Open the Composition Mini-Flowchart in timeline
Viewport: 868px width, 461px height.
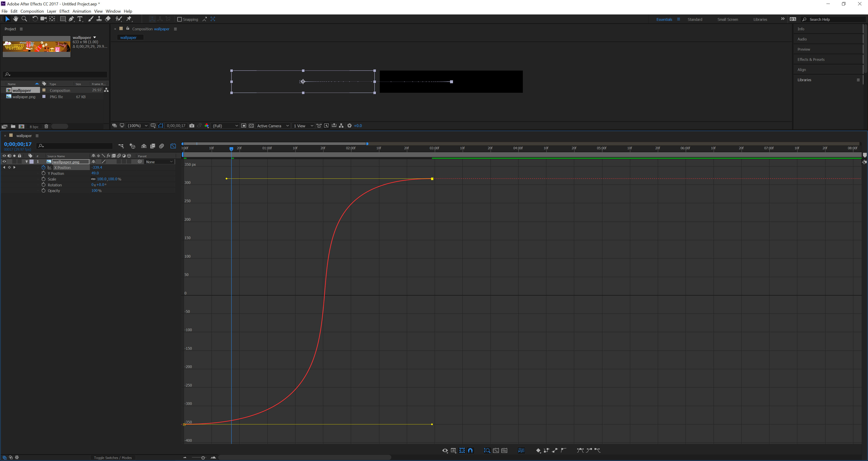pyautogui.click(x=121, y=146)
